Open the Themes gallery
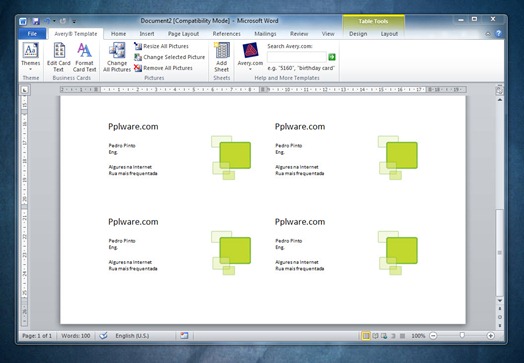 [x=30, y=56]
